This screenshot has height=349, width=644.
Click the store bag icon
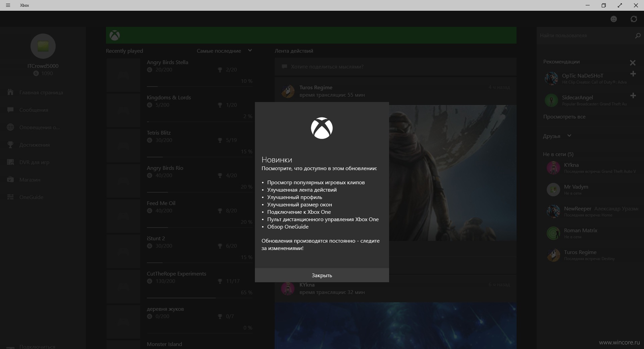tap(10, 180)
